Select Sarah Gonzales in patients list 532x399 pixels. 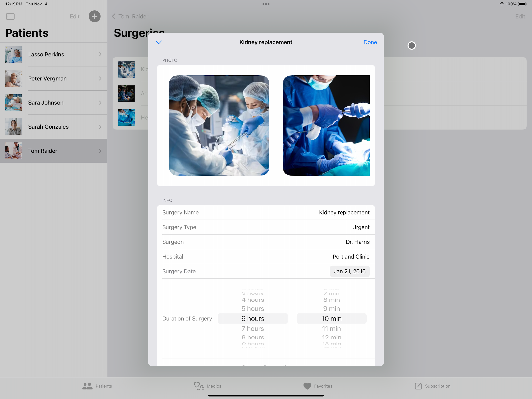pos(53,127)
